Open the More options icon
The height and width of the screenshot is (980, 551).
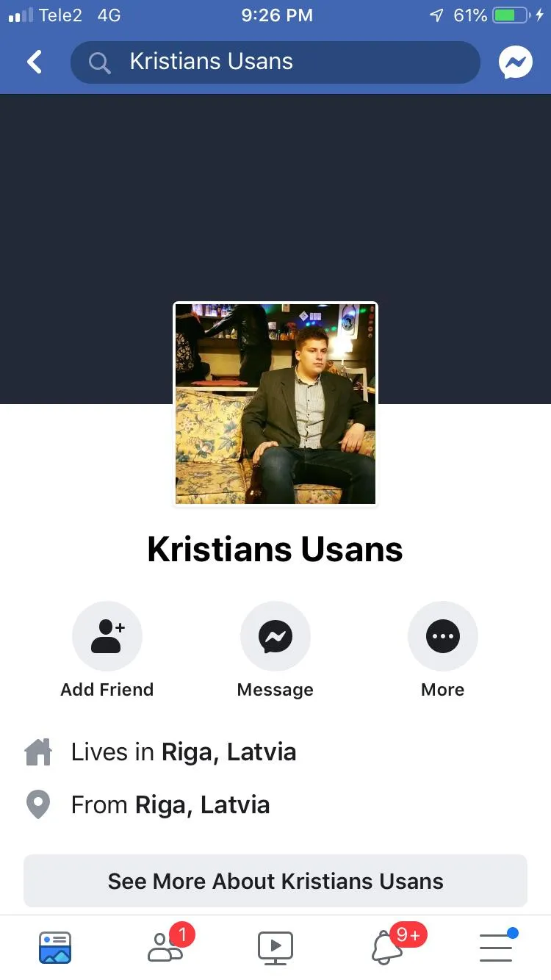pyautogui.click(x=443, y=636)
